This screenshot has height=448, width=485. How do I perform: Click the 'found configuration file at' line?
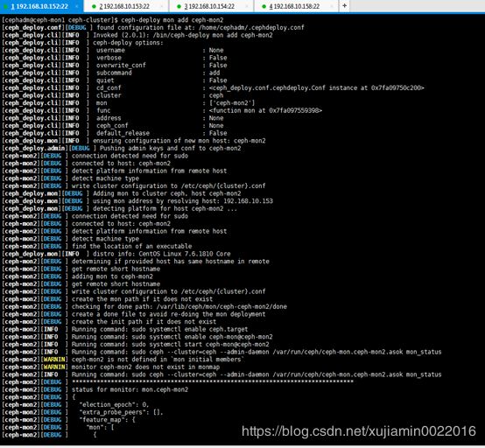pos(153,27)
